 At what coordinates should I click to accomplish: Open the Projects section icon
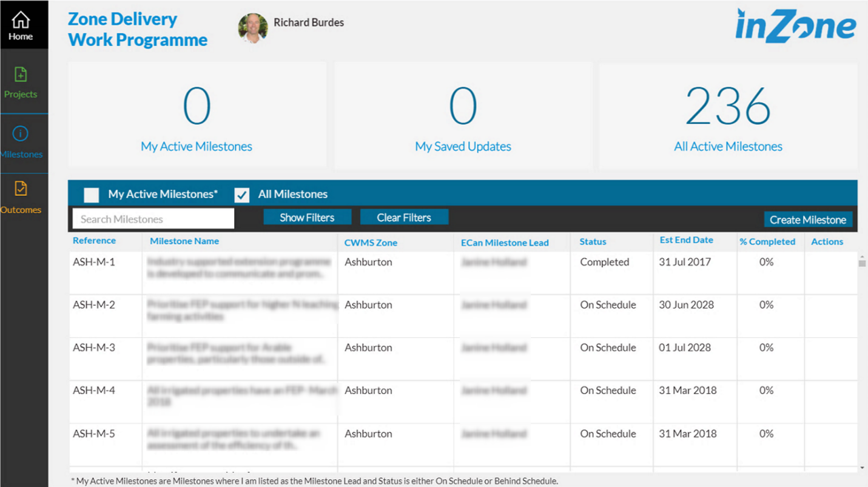coord(21,75)
